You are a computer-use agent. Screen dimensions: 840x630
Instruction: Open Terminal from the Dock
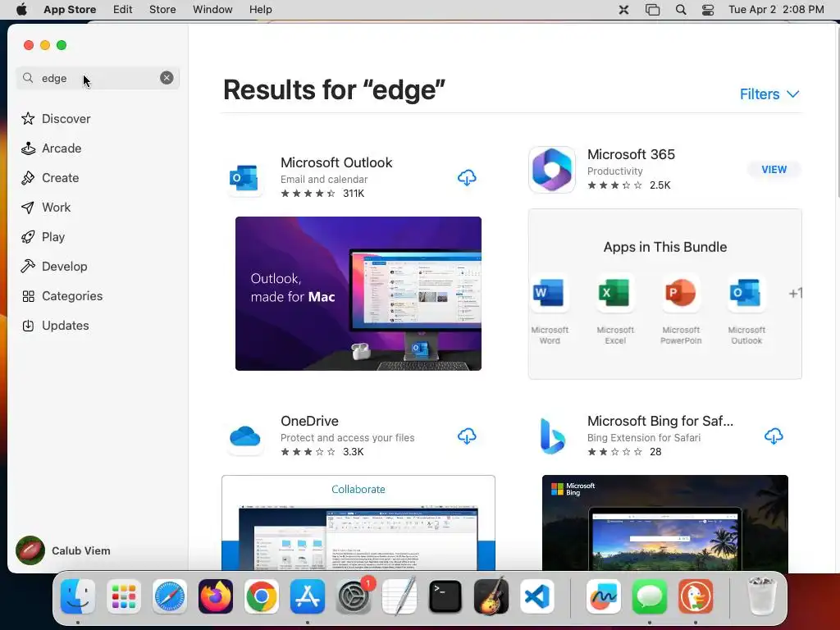point(445,596)
